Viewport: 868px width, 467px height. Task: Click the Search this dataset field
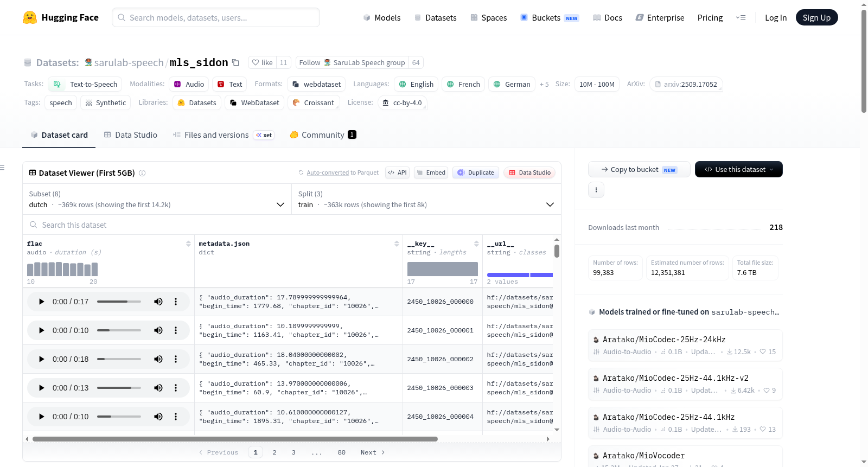(x=292, y=225)
